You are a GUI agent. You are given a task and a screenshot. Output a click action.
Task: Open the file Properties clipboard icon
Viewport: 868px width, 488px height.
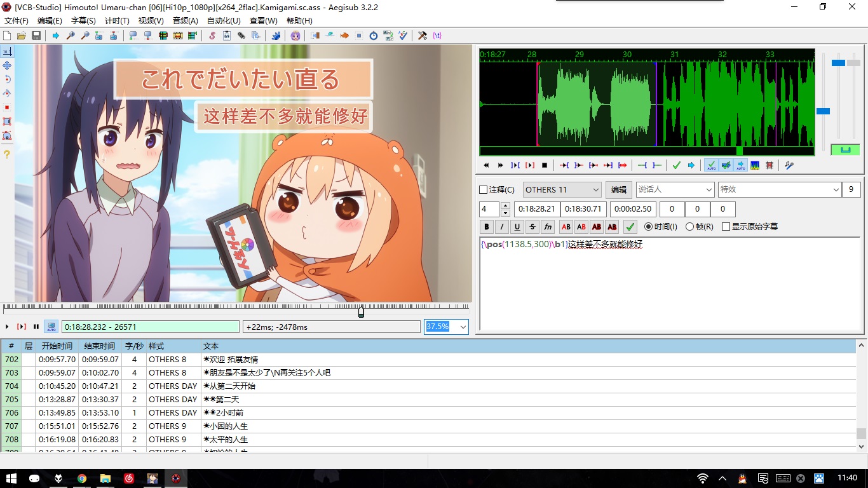coord(227,36)
